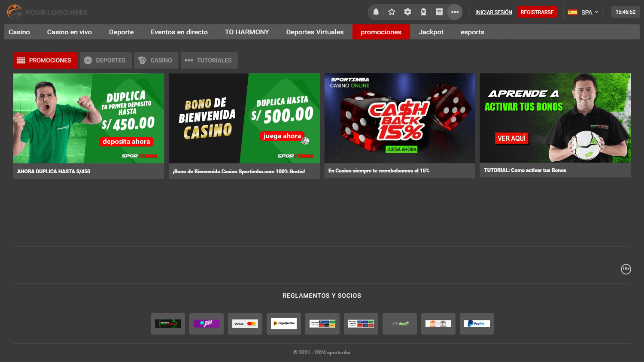Click the 'Bono de Bienvenida Casino Sportimba.com' caption

coord(239,172)
